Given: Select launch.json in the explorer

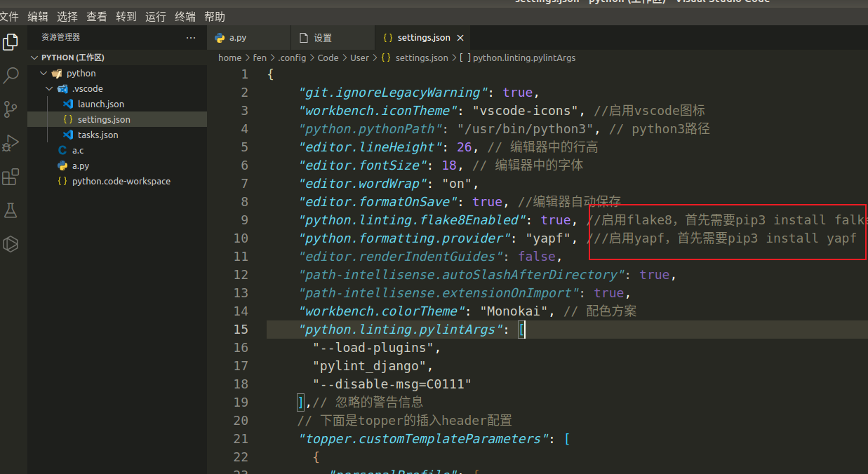Looking at the screenshot, I should [100, 104].
